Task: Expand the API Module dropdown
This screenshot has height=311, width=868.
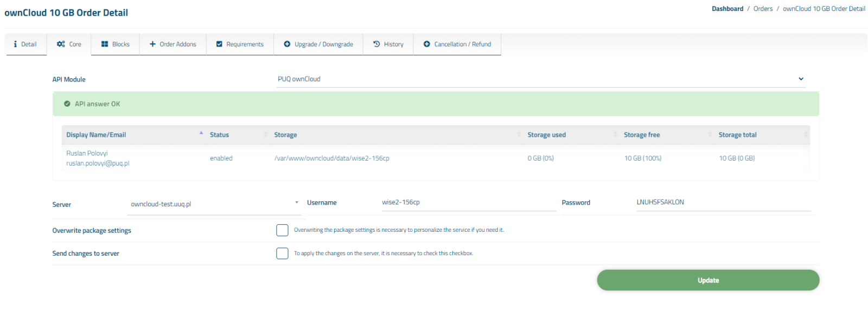Action: [x=541, y=79]
